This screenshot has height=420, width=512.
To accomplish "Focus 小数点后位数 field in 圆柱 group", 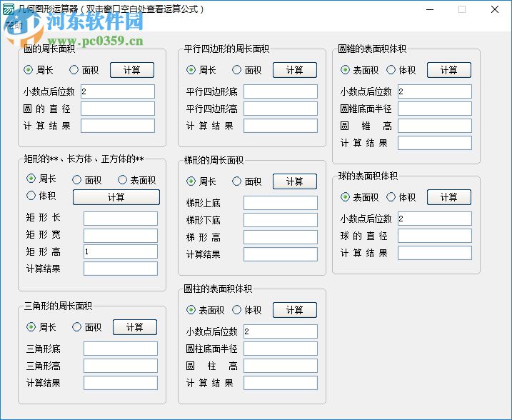I will [281, 331].
